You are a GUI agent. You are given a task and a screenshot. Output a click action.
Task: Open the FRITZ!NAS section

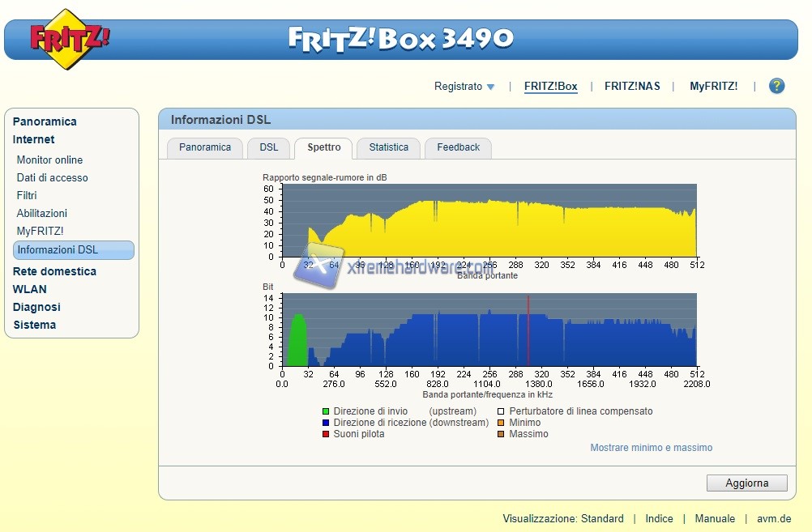pos(632,86)
